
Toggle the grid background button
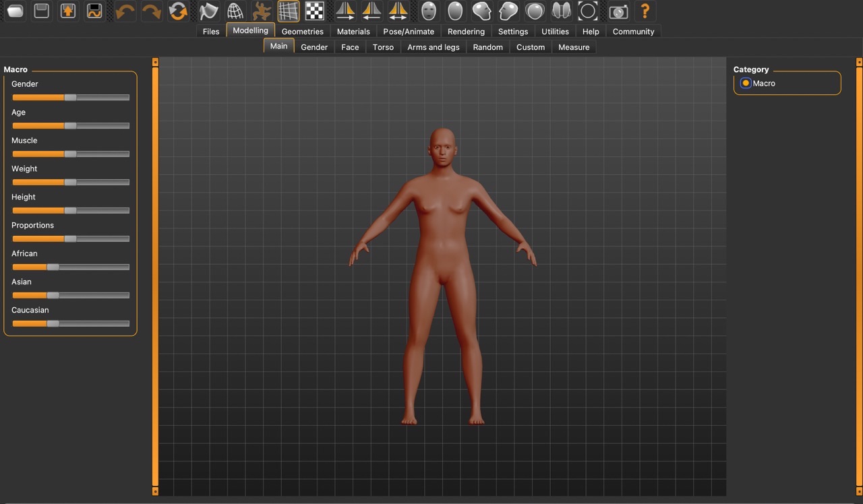point(289,11)
